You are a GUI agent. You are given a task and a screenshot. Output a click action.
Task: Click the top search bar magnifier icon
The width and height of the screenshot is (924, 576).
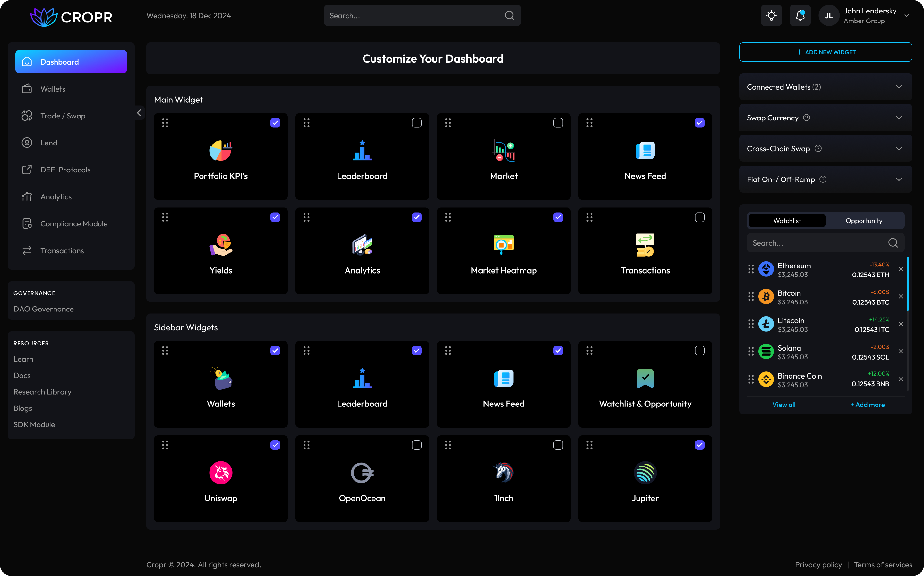pos(509,16)
